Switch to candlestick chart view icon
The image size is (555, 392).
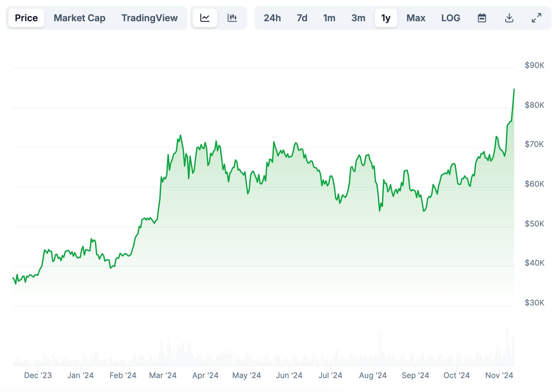click(x=232, y=18)
